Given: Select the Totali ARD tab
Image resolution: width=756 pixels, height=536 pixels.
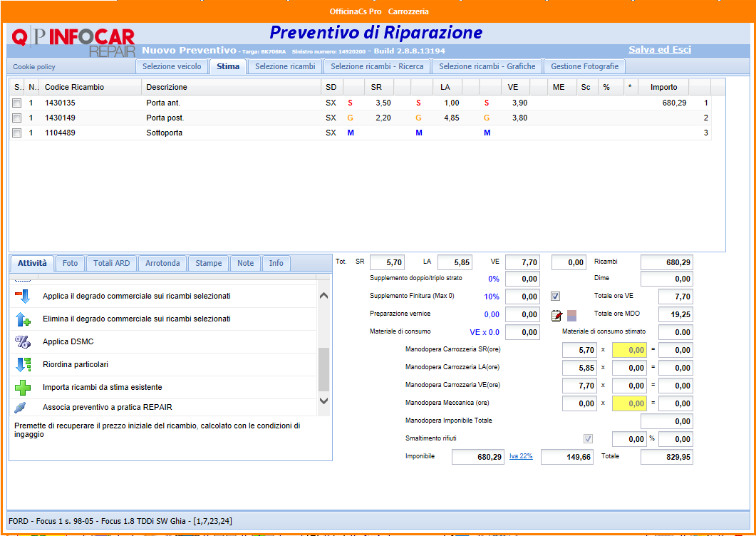Looking at the screenshot, I should click(x=111, y=263).
